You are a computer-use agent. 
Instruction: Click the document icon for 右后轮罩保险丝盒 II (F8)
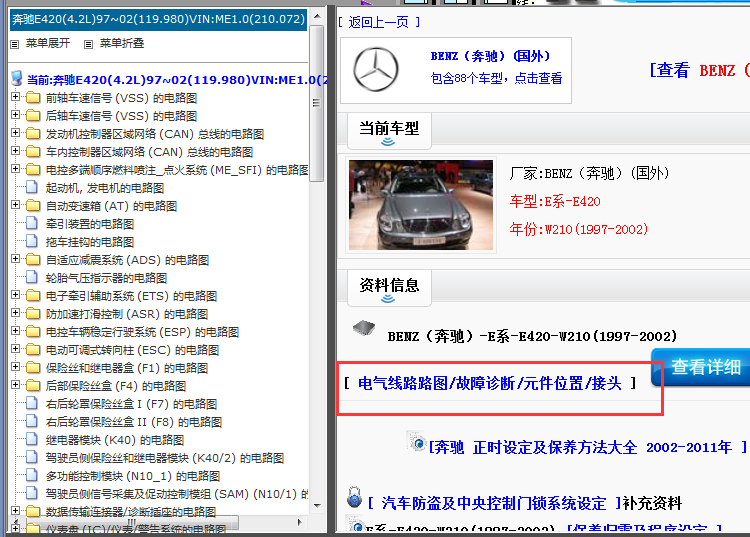32,422
